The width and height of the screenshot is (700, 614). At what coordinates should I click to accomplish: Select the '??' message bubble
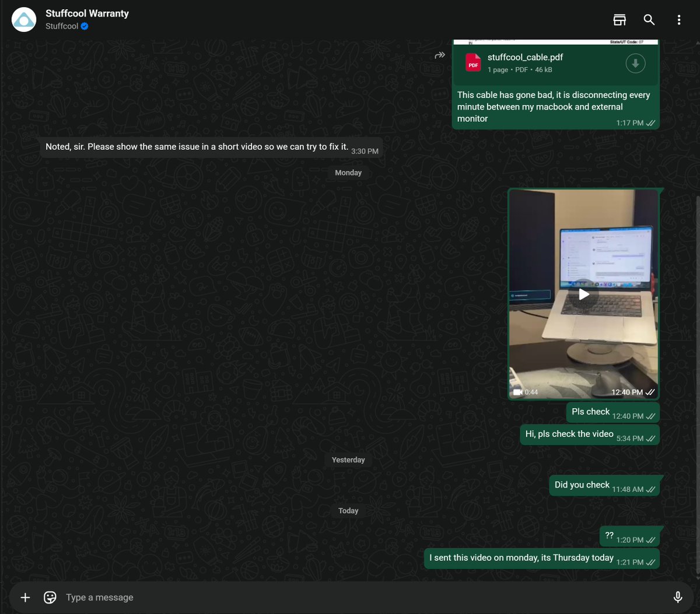tap(630, 536)
